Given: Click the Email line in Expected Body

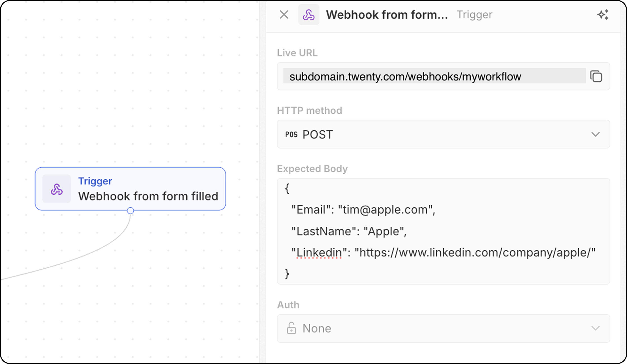Looking at the screenshot, I should pos(363,210).
